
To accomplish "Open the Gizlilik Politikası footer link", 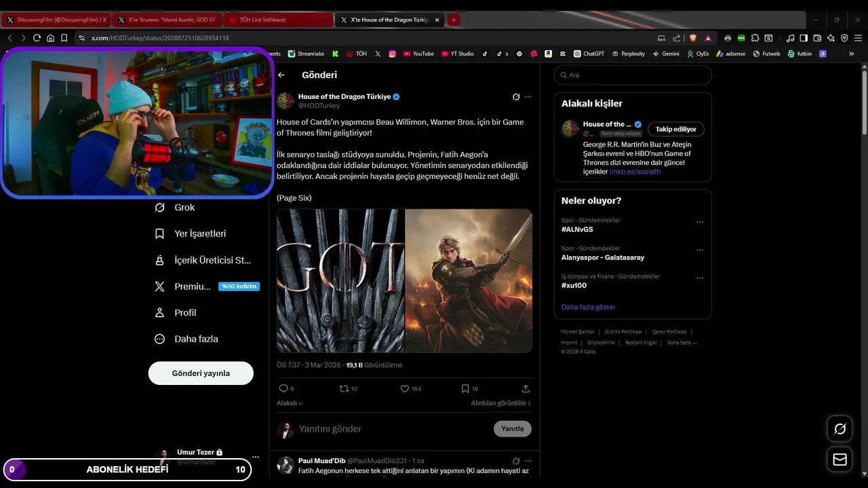I will pyautogui.click(x=623, y=332).
